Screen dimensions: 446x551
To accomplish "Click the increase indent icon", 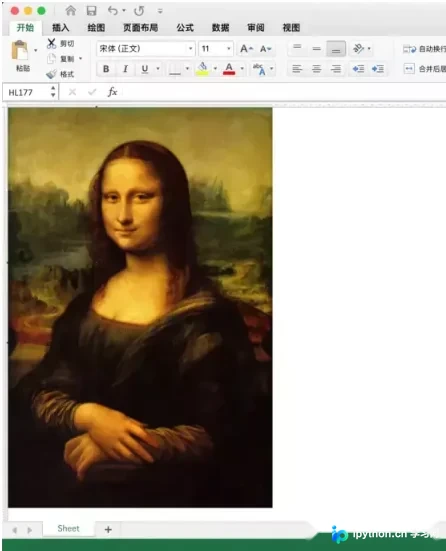I will [x=378, y=69].
